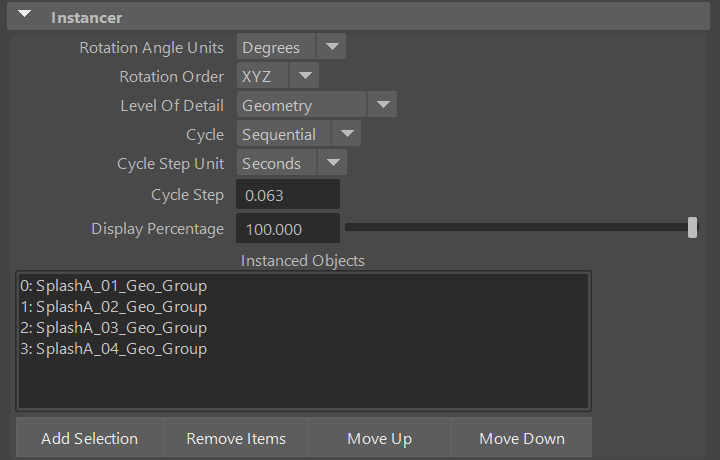This screenshot has height=460, width=720.
Task: Select SplashA_03_Geo_Group list entry
Action: tap(113, 328)
